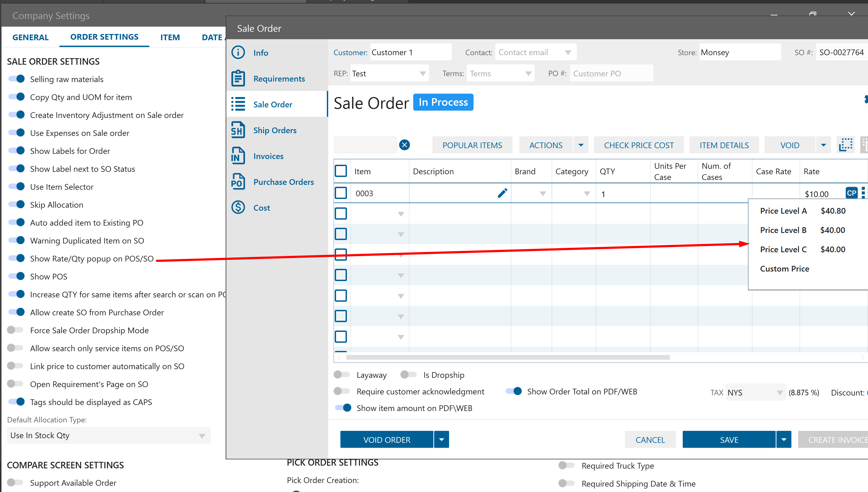The width and height of the screenshot is (868, 492).
Task: Switch to the ITEM settings tab
Action: (x=170, y=37)
